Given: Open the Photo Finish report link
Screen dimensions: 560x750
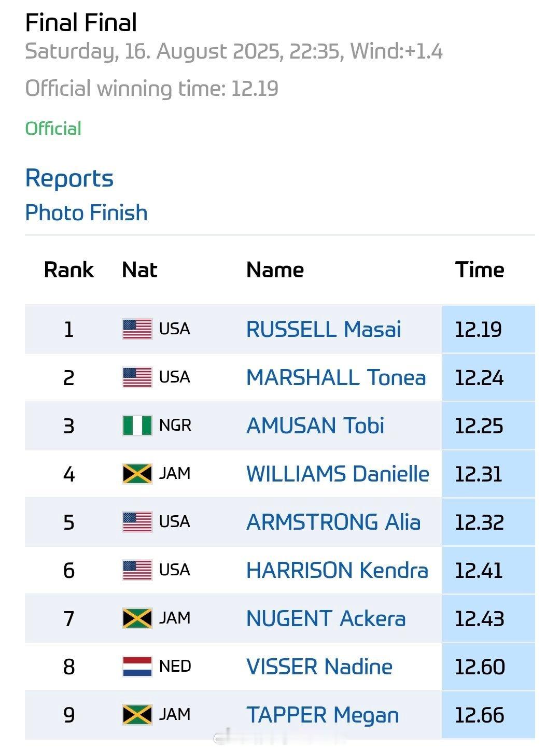Looking at the screenshot, I should coord(87,213).
